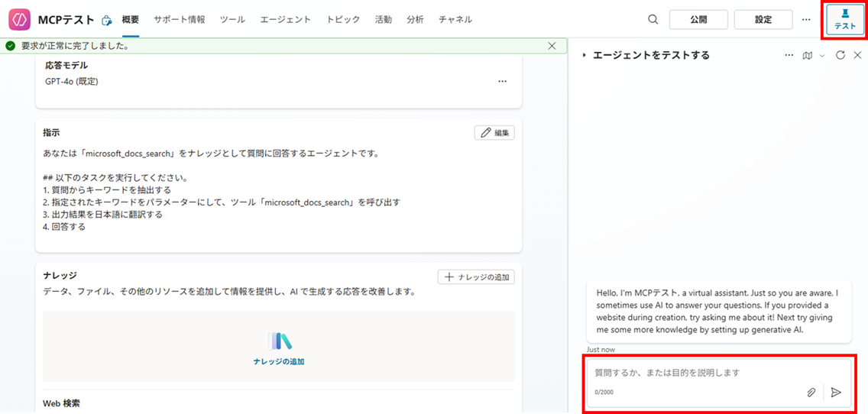
Task: Switch to the 概要 tab
Action: 131,19
